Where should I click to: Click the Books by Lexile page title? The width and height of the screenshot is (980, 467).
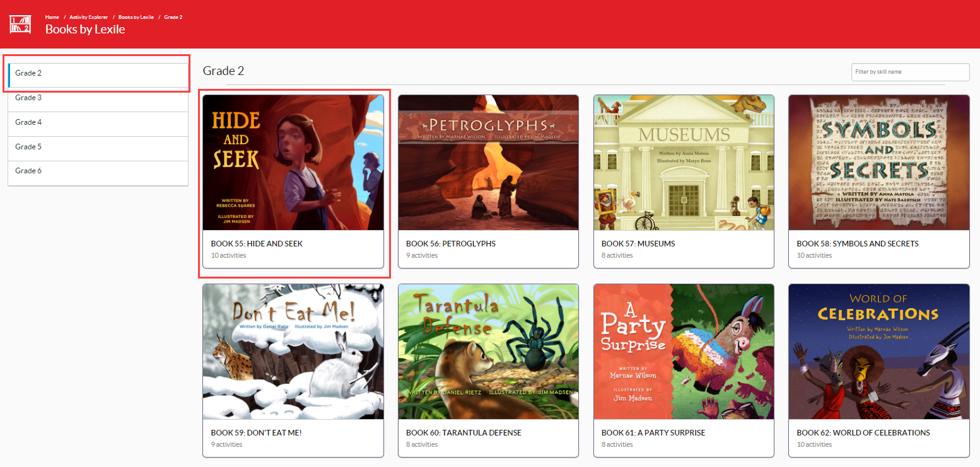point(85,29)
